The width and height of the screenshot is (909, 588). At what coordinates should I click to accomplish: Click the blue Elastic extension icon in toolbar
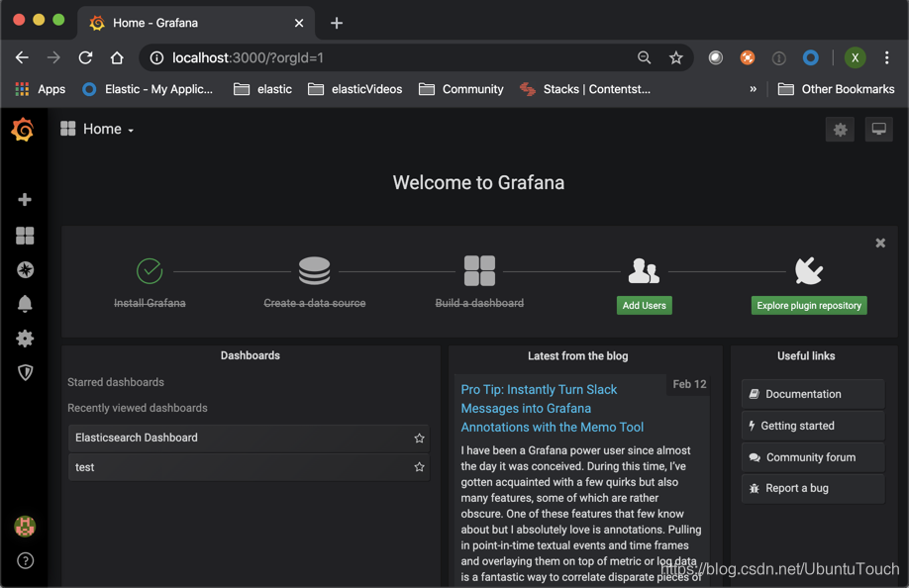(810, 57)
